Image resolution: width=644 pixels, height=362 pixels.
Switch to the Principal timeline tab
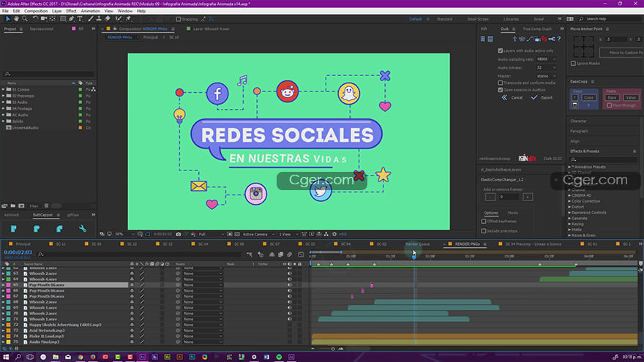click(x=23, y=244)
